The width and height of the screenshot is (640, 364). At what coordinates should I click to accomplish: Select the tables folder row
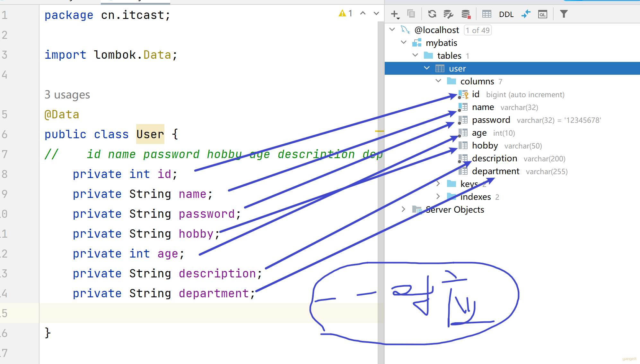point(512,56)
